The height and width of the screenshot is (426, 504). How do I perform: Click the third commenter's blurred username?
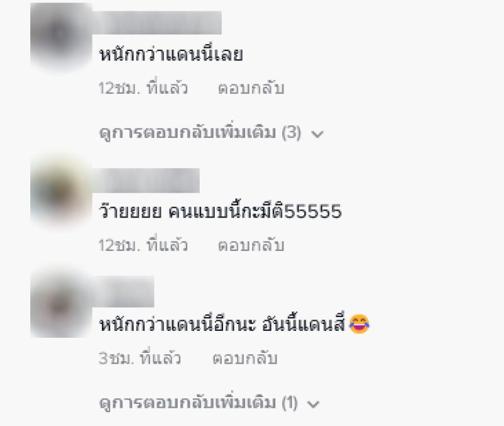pyautogui.click(x=123, y=291)
